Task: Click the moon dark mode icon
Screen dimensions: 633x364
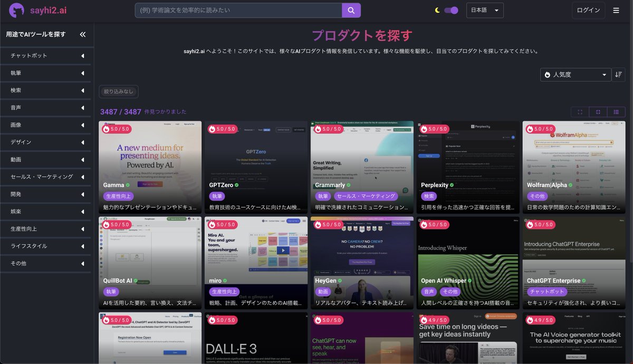Action: (x=437, y=11)
